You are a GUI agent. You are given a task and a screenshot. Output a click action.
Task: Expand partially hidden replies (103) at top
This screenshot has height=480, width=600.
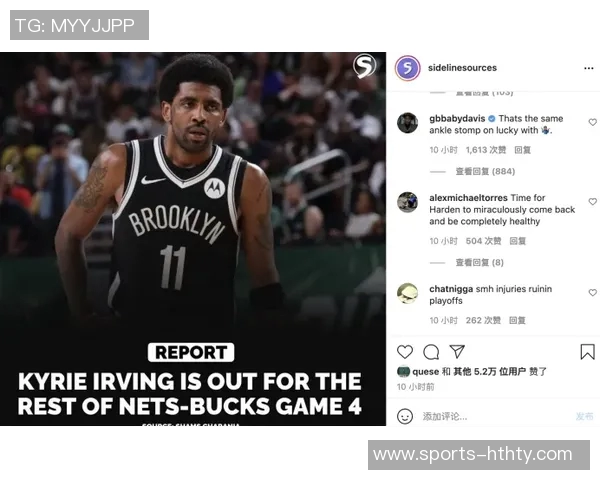point(484,93)
